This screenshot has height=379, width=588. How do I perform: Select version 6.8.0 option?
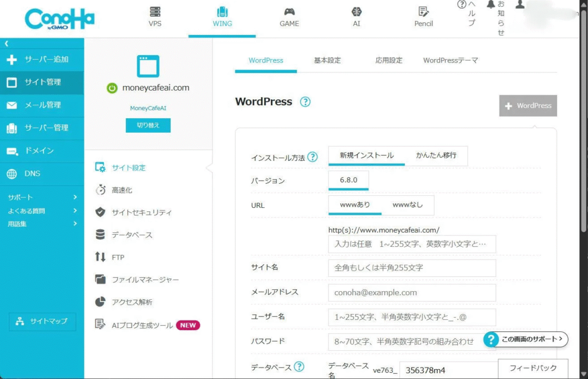349,180
